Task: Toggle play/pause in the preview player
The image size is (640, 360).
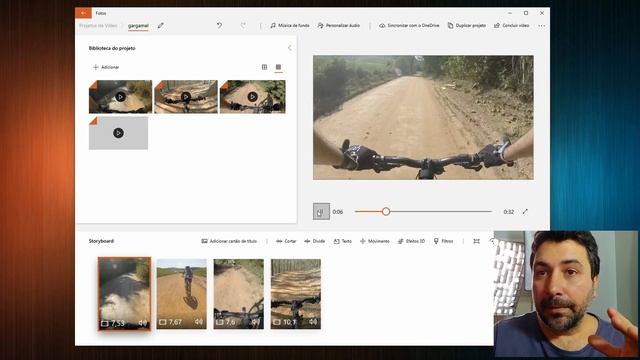Action: (321, 211)
